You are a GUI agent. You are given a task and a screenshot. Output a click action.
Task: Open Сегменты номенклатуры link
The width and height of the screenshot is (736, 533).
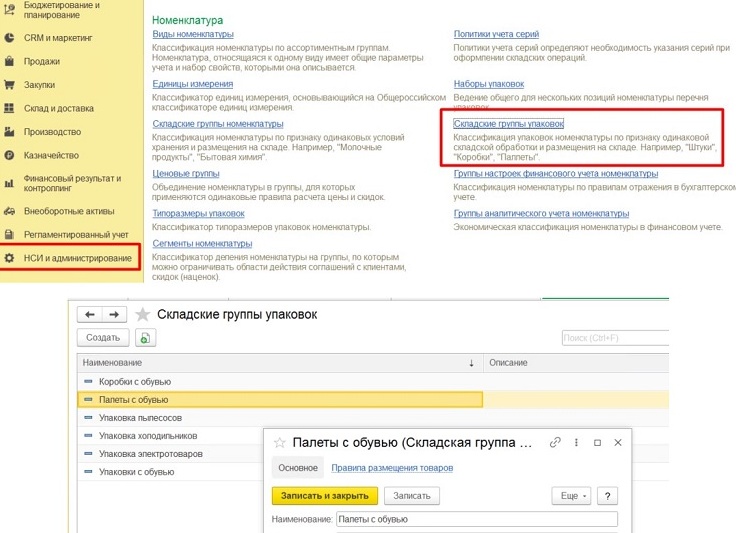click(202, 244)
